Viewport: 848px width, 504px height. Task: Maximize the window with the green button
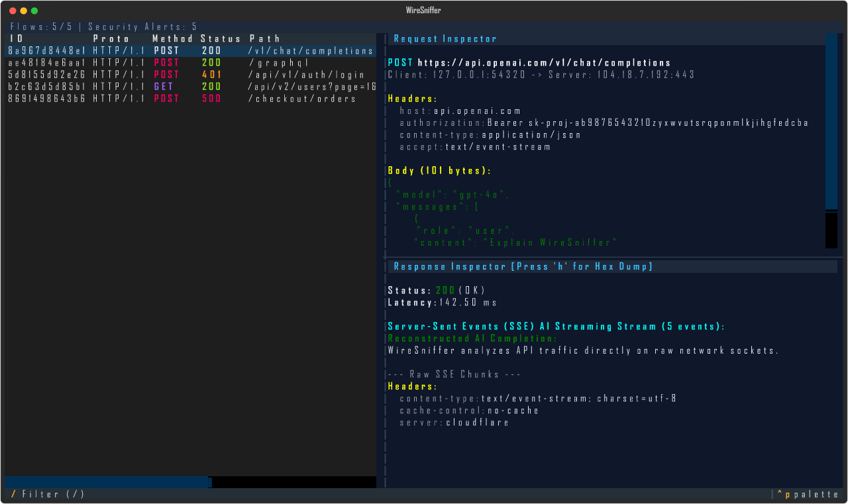(34, 11)
